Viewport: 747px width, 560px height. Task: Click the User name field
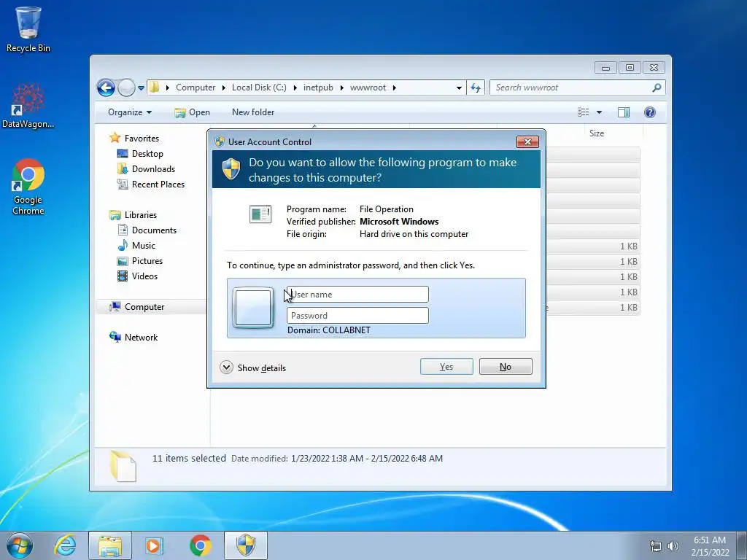(x=357, y=295)
